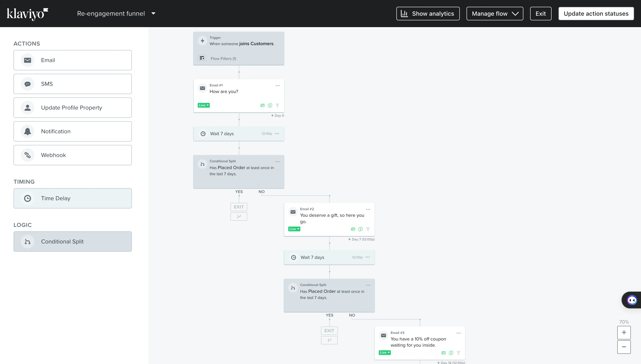Click filter funnel icon on Email #3
This screenshot has width=641, height=364.
pos(458,353)
